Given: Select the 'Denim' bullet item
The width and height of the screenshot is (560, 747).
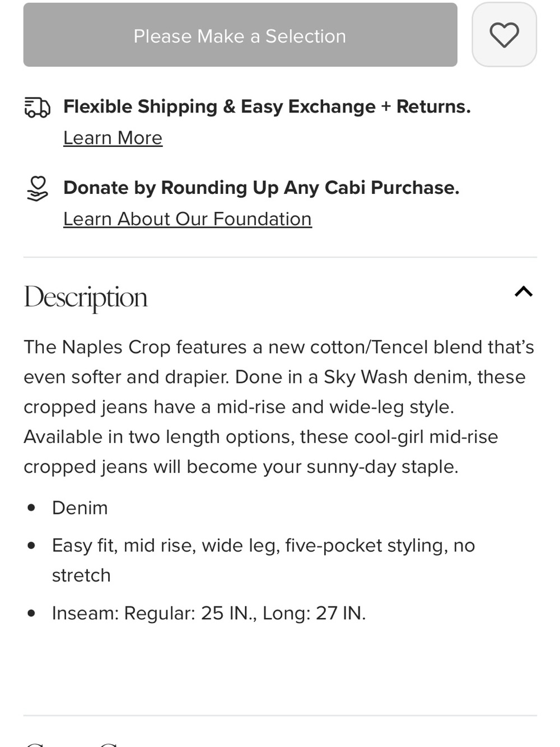Looking at the screenshot, I should 80,508.
